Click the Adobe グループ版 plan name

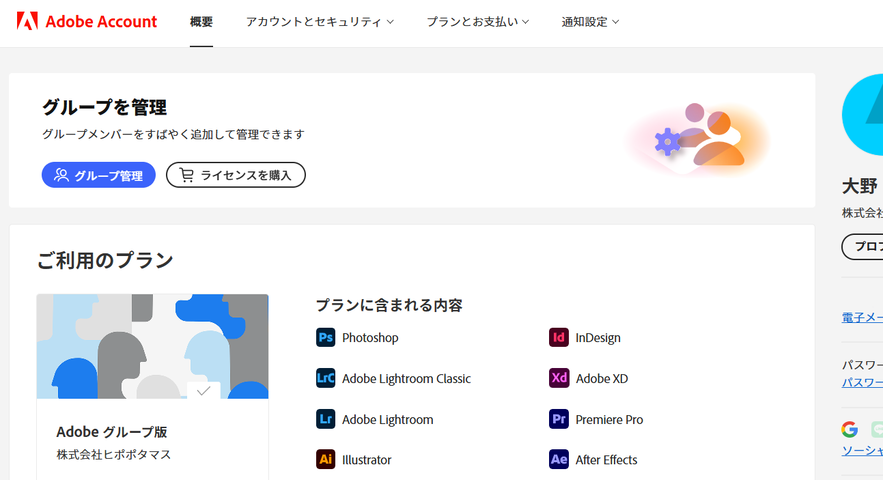[x=112, y=432]
